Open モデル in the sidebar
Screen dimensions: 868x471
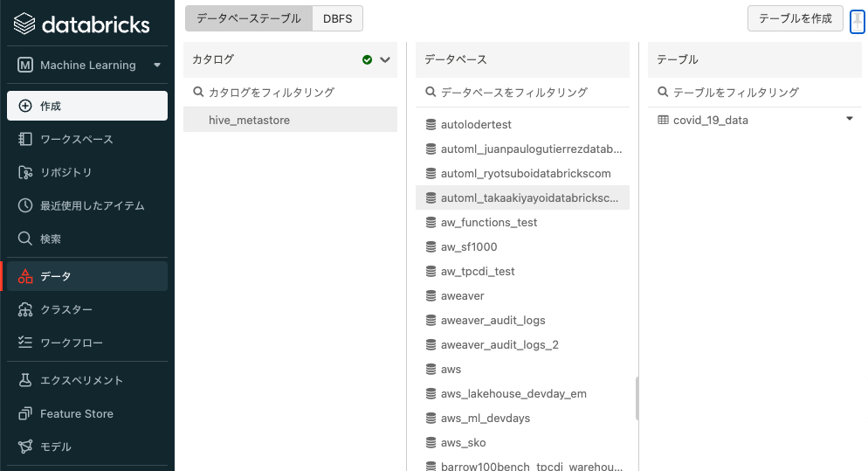pyautogui.click(x=87, y=447)
